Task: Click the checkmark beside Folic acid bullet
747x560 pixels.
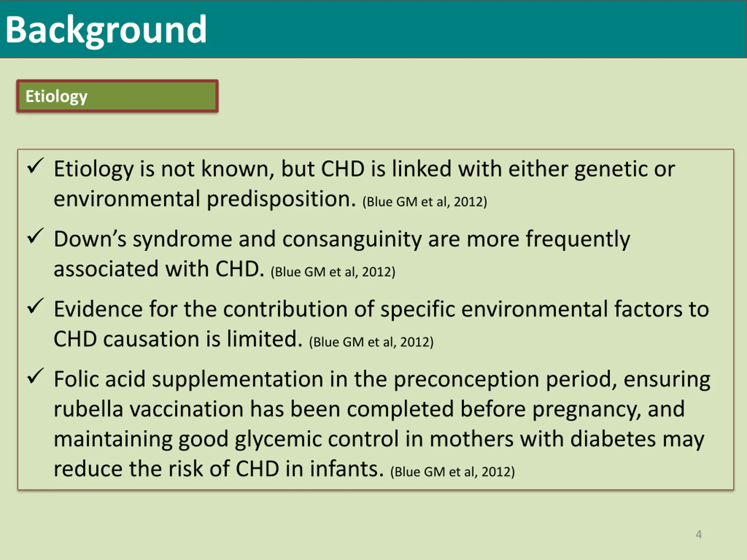Action: pyautogui.click(x=36, y=376)
